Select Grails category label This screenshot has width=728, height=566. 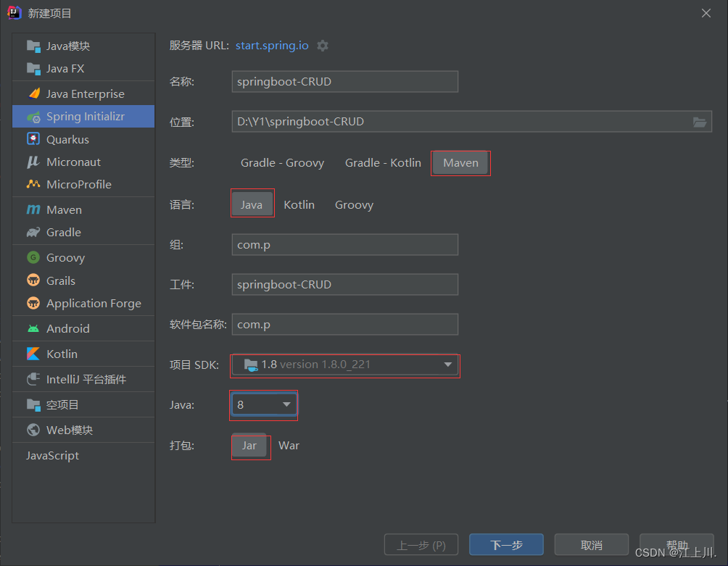[61, 280]
